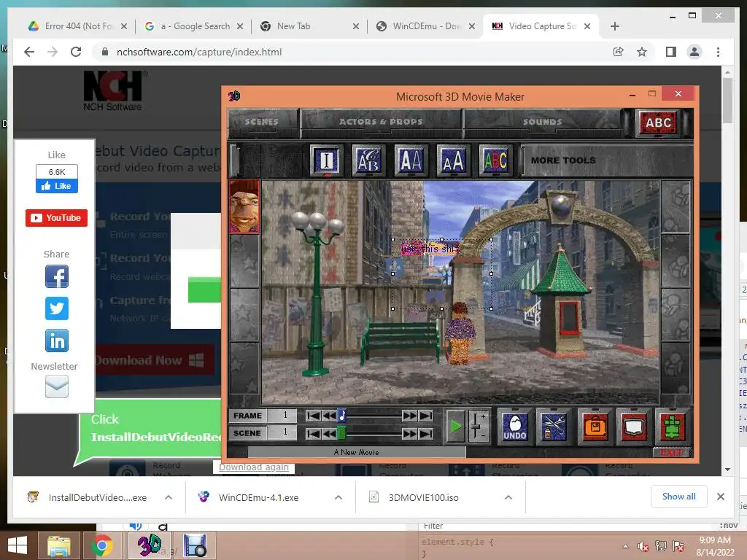Undo the last action with the egg button
747x560 pixels.
coord(515,426)
